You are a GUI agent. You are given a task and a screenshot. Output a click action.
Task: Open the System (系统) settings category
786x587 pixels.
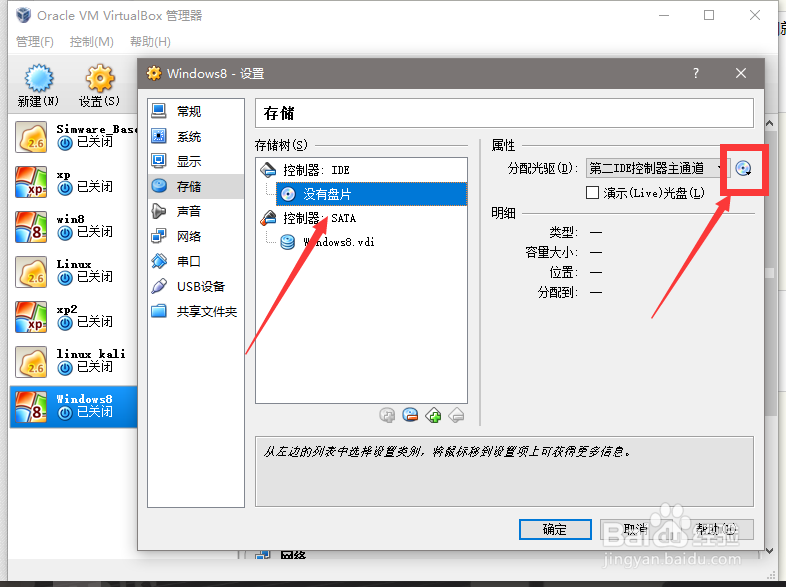coord(195,136)
